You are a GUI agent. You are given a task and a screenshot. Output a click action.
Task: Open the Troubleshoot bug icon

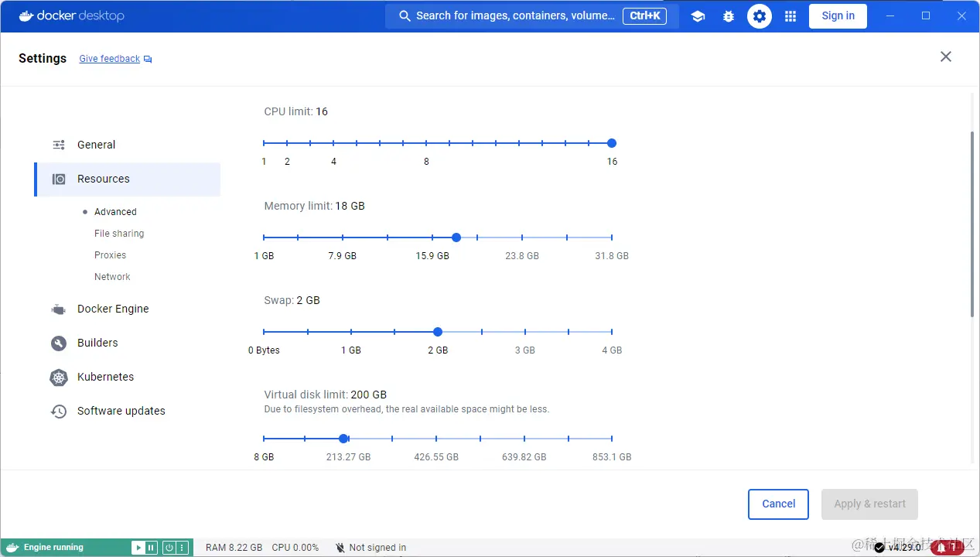pyautogui.click(x=729, y=16)
